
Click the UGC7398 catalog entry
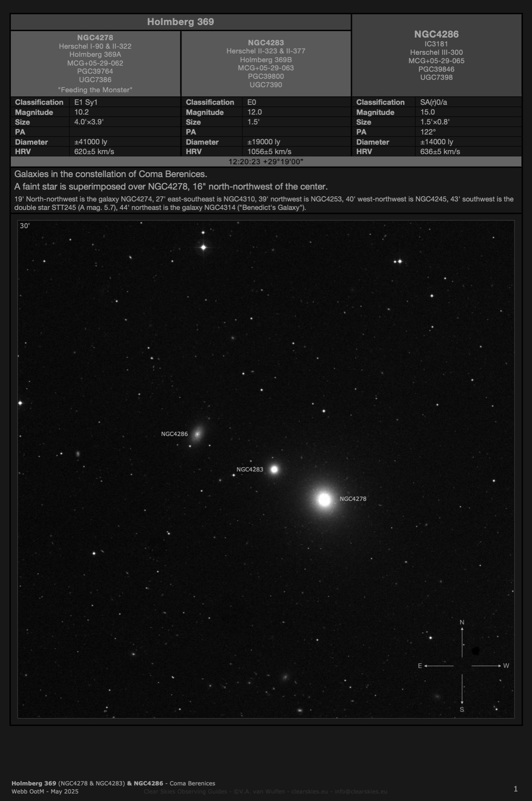pos(436,77)
